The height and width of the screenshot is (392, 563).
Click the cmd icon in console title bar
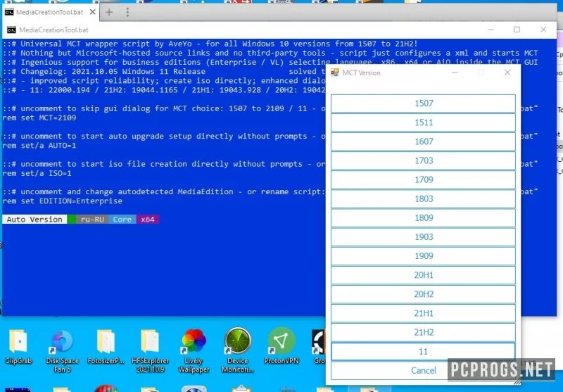pyautogui.click(x=11, y=30)
